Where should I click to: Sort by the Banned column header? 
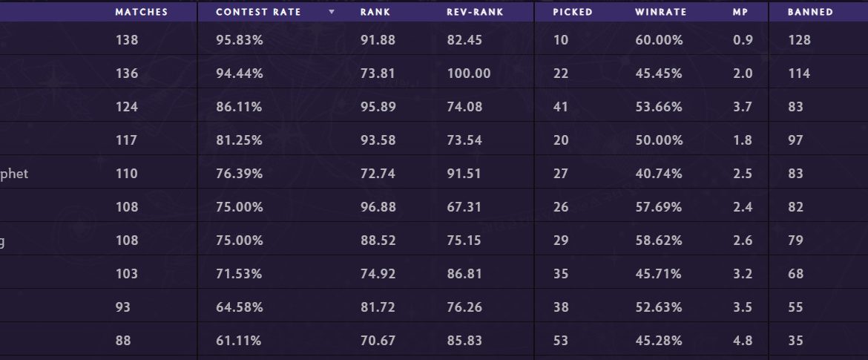[x=810, y=12]
